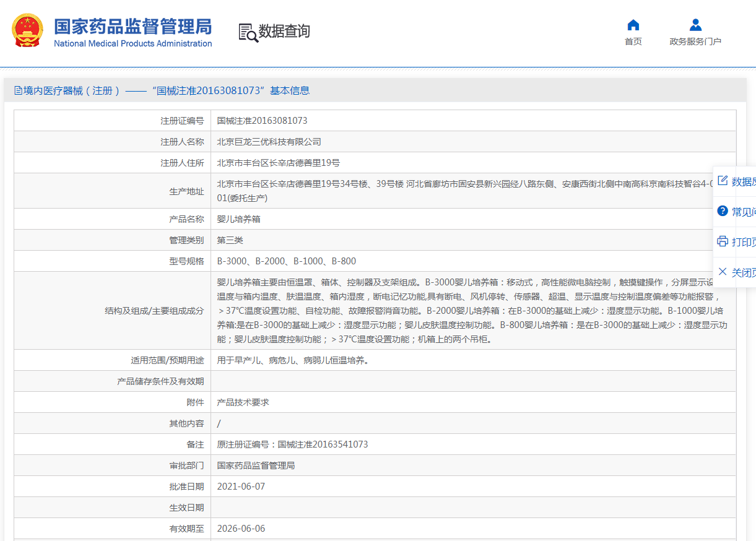Click the expiry date 2026-06-06
Screen dimensions: 756x541
tap(241, 529)
